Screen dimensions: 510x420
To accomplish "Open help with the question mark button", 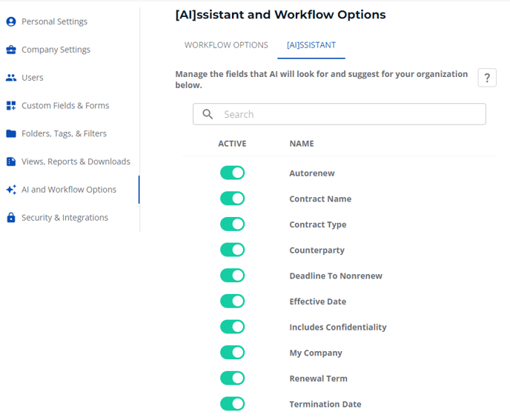I will 487,78.
